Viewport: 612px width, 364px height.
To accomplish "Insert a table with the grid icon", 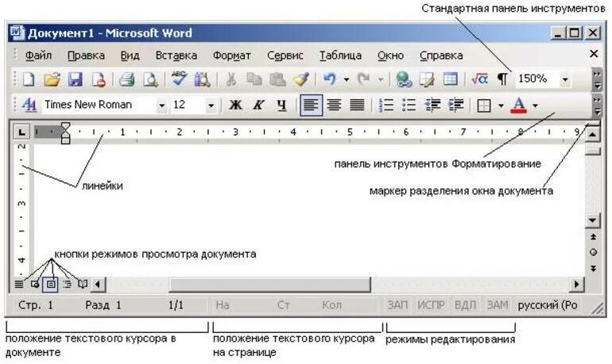I will coord(450,79).
